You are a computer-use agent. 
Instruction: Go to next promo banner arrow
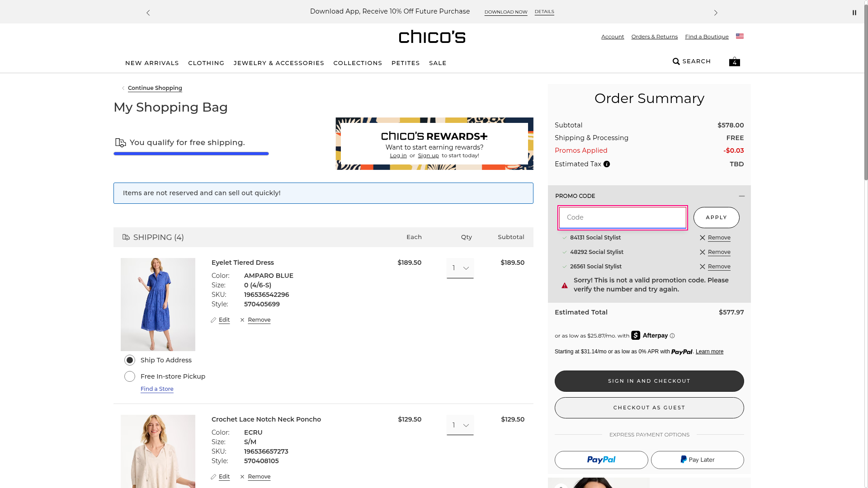[715, 13]
